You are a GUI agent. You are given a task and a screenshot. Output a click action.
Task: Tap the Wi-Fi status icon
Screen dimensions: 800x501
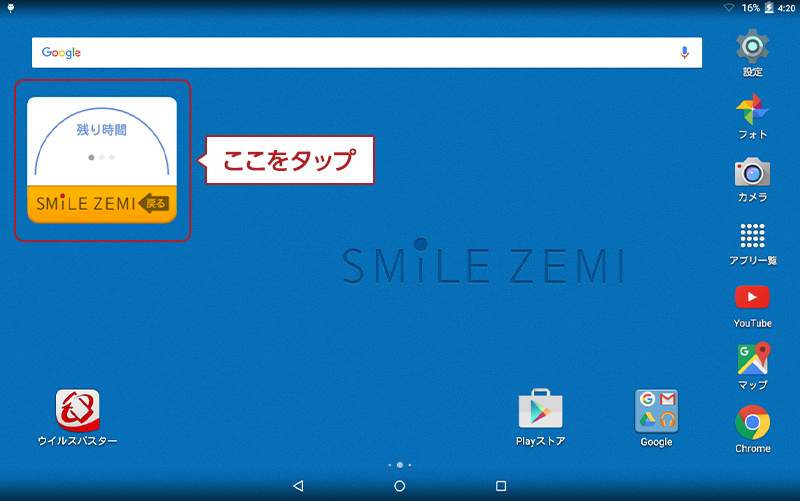tap(729, 8)
